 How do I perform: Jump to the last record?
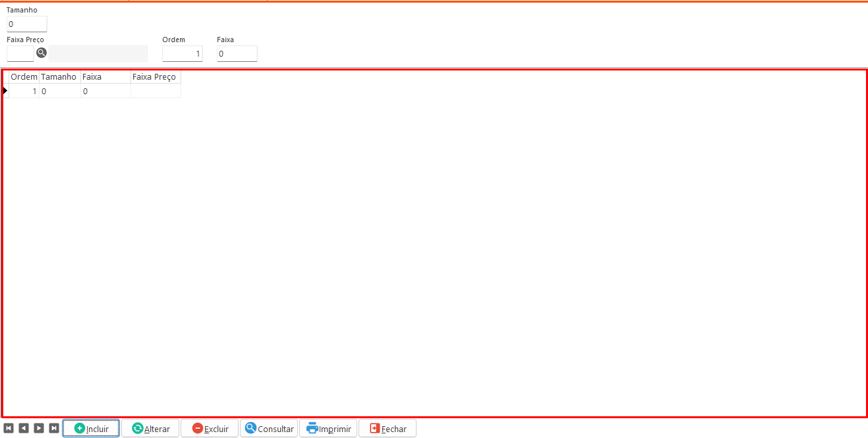point(54,428)
